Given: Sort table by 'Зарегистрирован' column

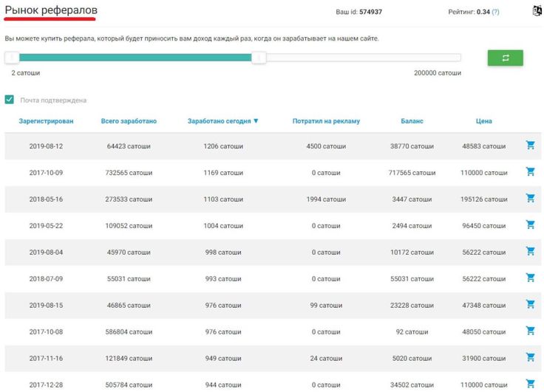Looking at the screenshot, I should (46, 121).
